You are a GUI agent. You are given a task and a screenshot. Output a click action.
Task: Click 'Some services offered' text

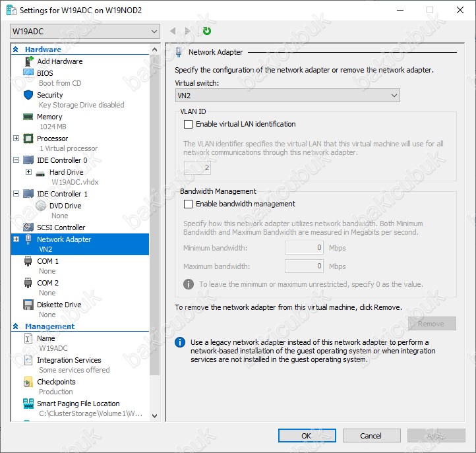tap(74, 370)
